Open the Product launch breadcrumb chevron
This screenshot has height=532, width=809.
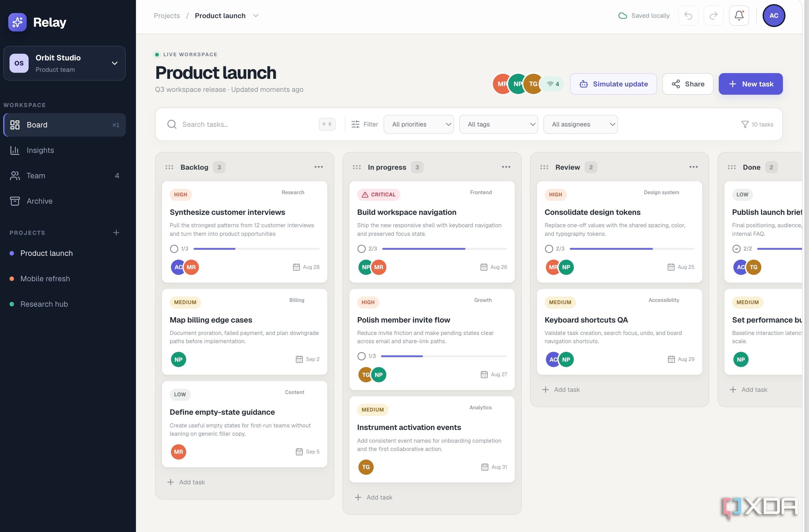256,16
